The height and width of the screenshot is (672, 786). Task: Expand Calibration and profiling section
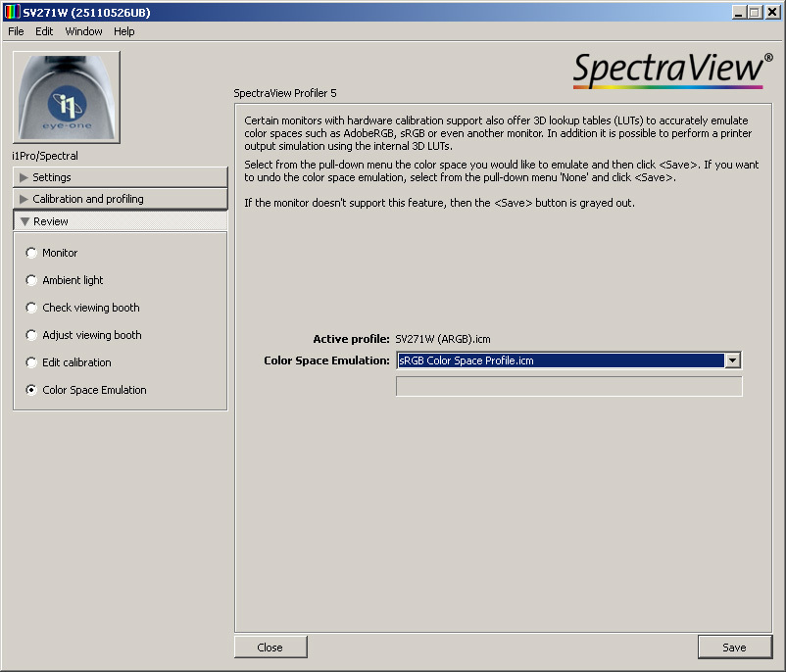coord(121,199)
